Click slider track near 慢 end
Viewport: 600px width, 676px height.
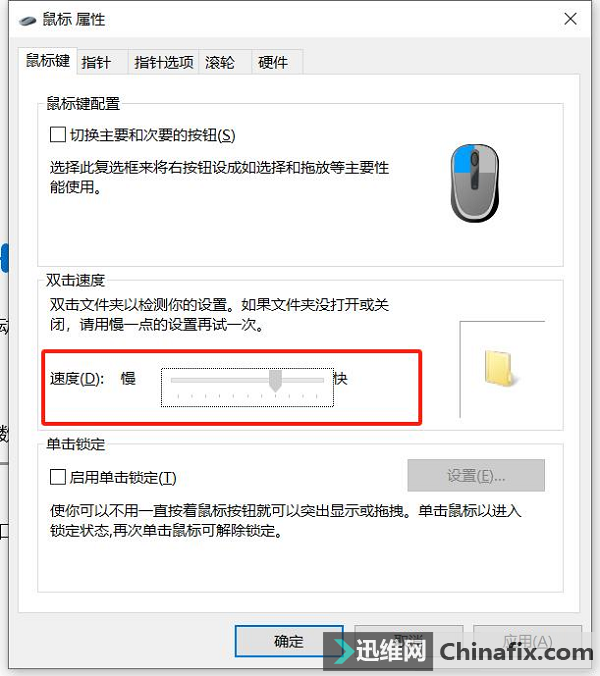tap(181, 380)
